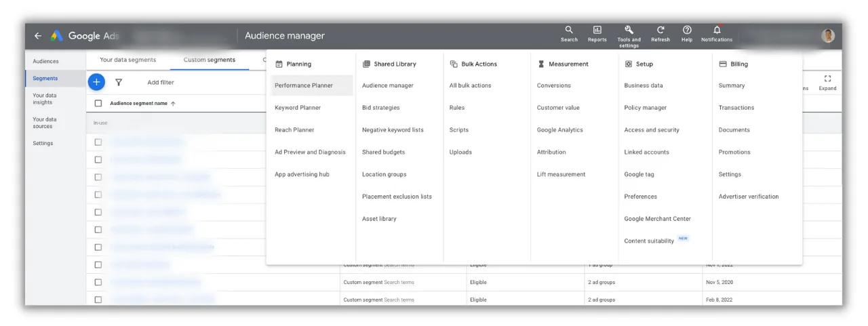This screenshot has height=326, width=868.
Task: Open Settings in the left sidebar
Action: 43,143
